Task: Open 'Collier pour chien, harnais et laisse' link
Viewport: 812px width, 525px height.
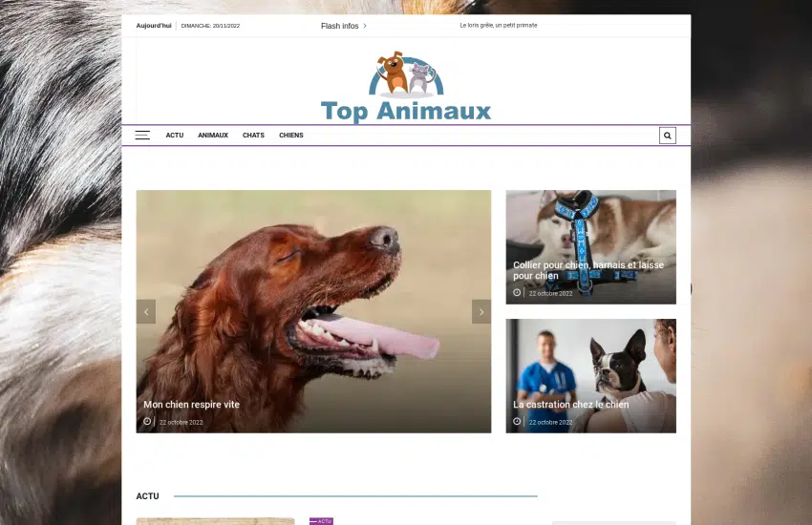Action: [x=588, y=270]
